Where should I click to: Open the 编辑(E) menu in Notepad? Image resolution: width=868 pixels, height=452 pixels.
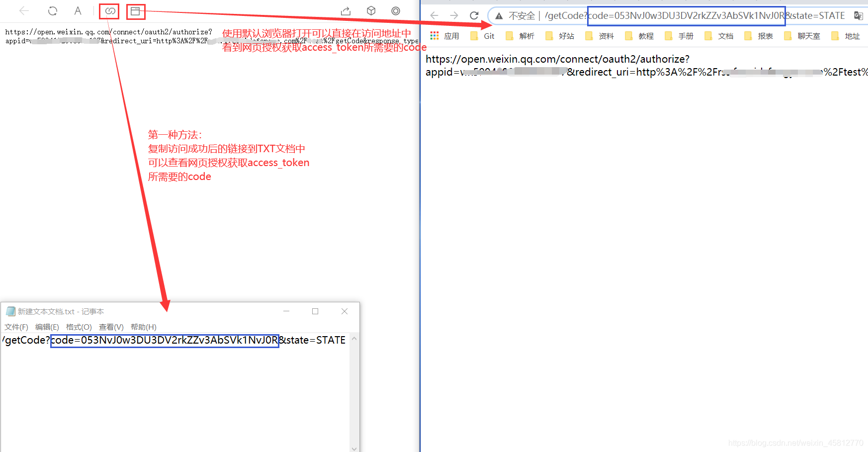tap(47, 327)
